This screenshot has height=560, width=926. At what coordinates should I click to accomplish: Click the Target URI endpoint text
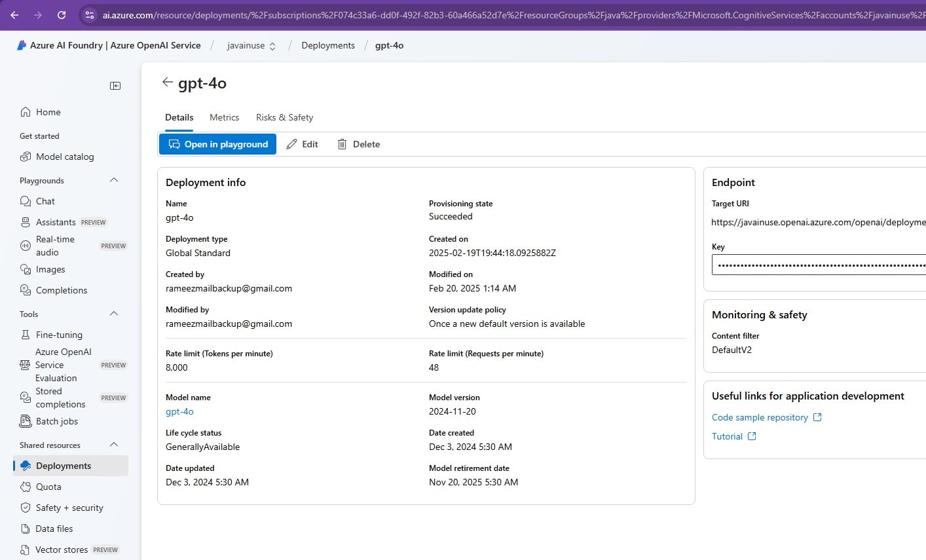click(819, 222)
